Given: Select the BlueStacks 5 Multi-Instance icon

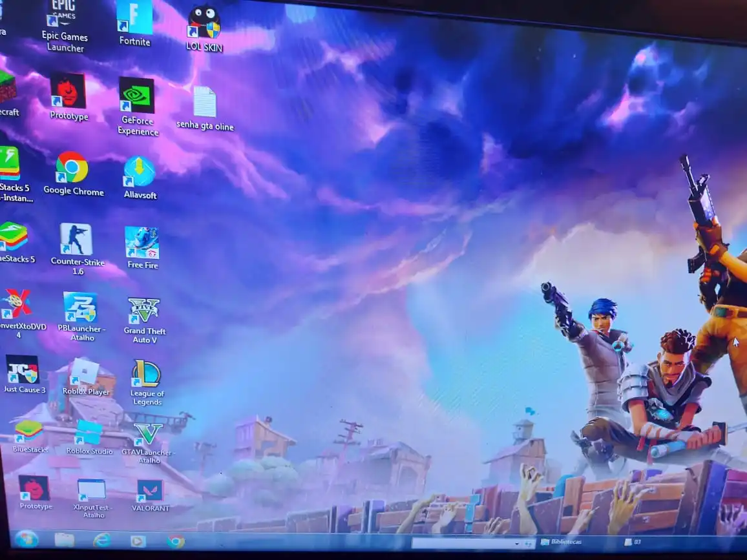Looking at the screenshot, I should [x=16, y=175].
